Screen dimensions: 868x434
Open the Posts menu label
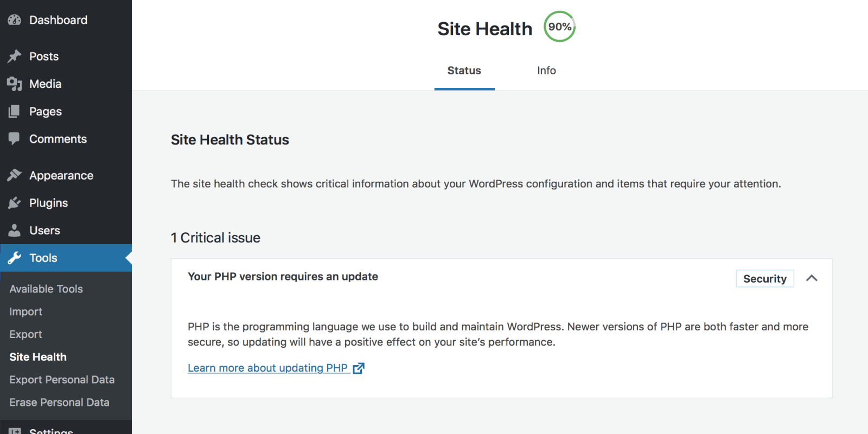click(x=44, y=56)
